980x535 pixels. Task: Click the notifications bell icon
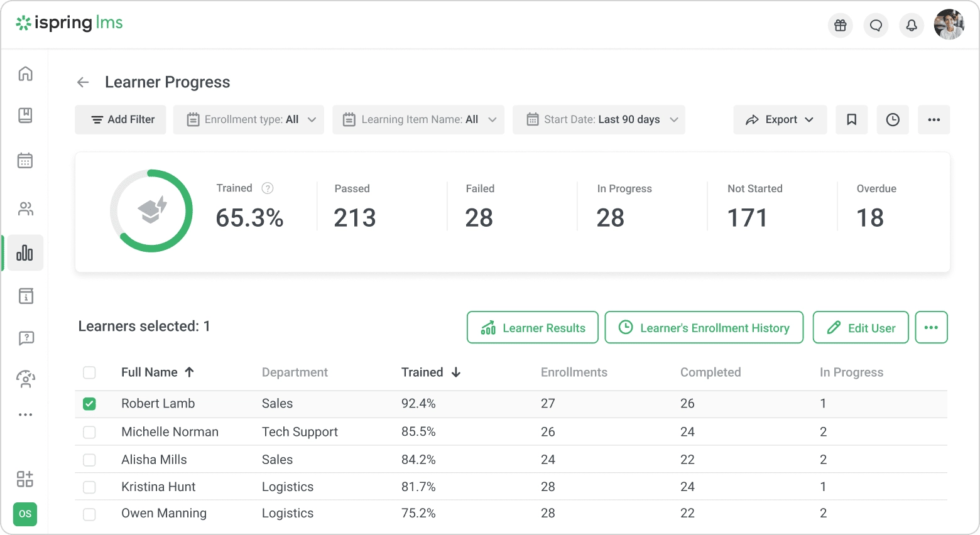pyautogui.click(x=911, y=26)
